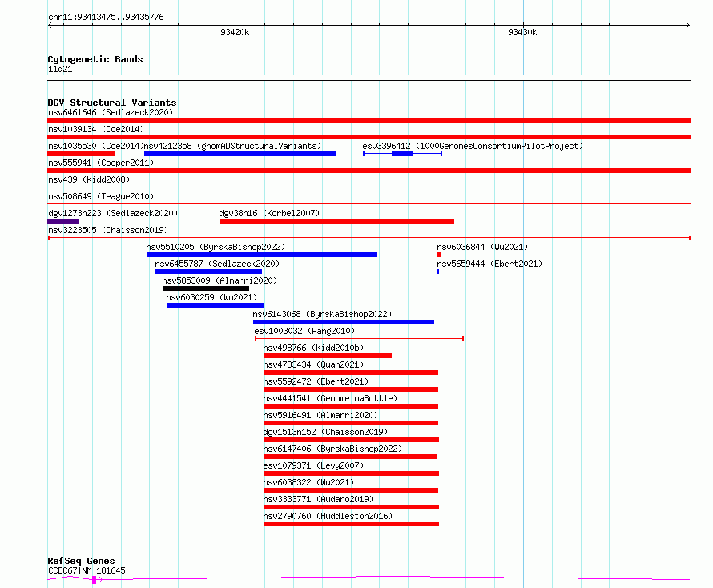Viewport: 713px width, 588px height.
Task: Click the thick blue segment of esv3396412
Action: tap(402, 154)
